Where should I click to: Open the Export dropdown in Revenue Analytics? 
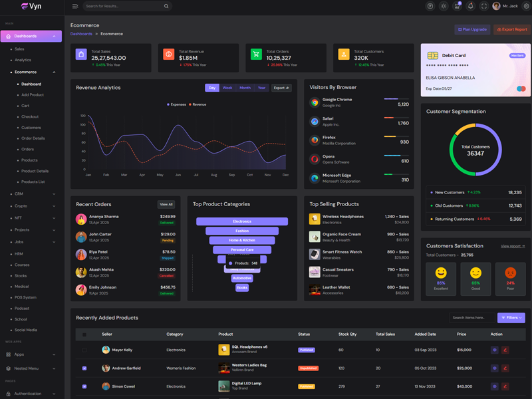281,88
